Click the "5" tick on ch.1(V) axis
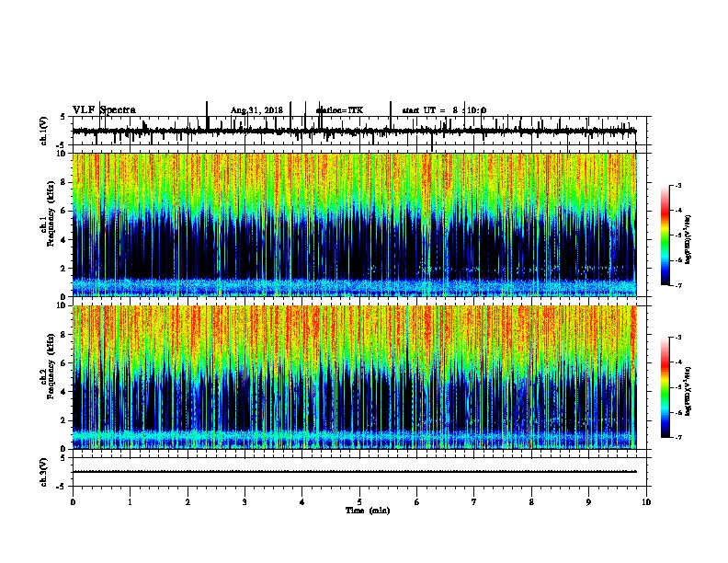Viewport: 728px width, 563px height. (63, 117)
